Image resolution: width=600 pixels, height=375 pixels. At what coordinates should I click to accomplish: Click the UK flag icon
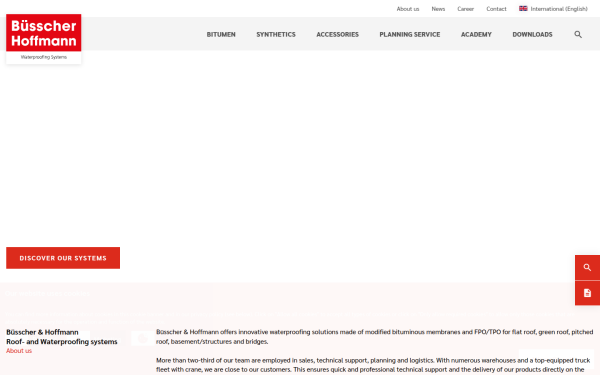(x=523, y=8)
